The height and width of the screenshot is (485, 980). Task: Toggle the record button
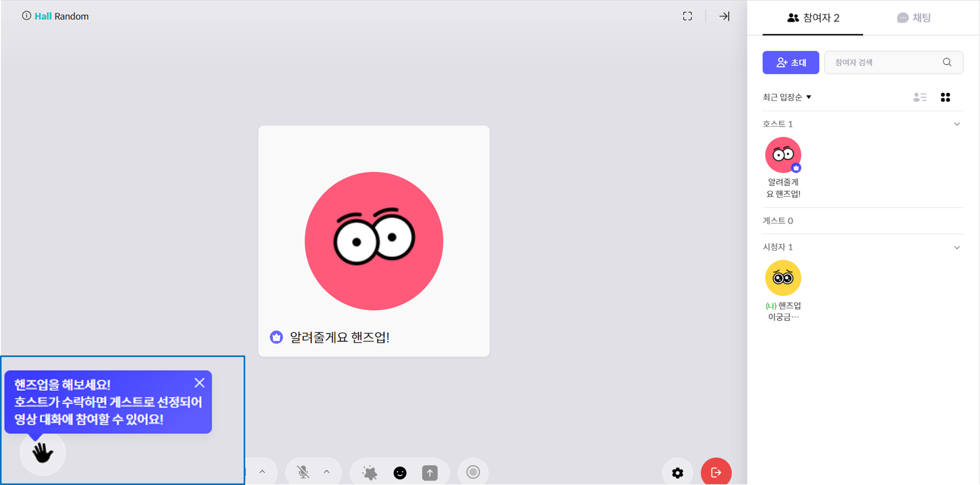point(473,473)
